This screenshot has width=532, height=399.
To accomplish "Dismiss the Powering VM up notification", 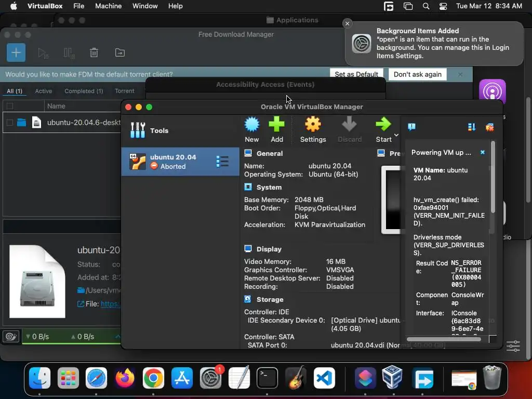I will [x=483, y=152].
